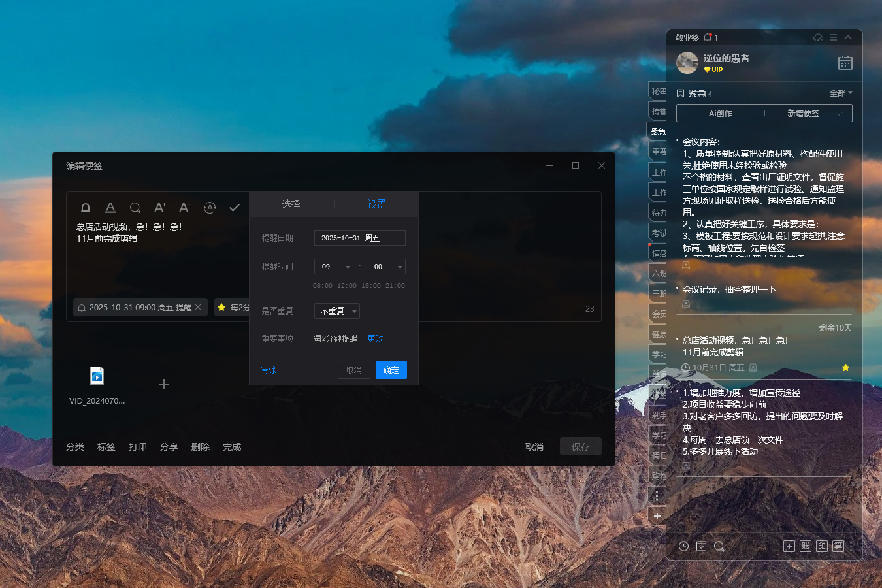Switch to the 设置 tab
This screenshot has width=882, height=588.
click(x=376, y=204)
